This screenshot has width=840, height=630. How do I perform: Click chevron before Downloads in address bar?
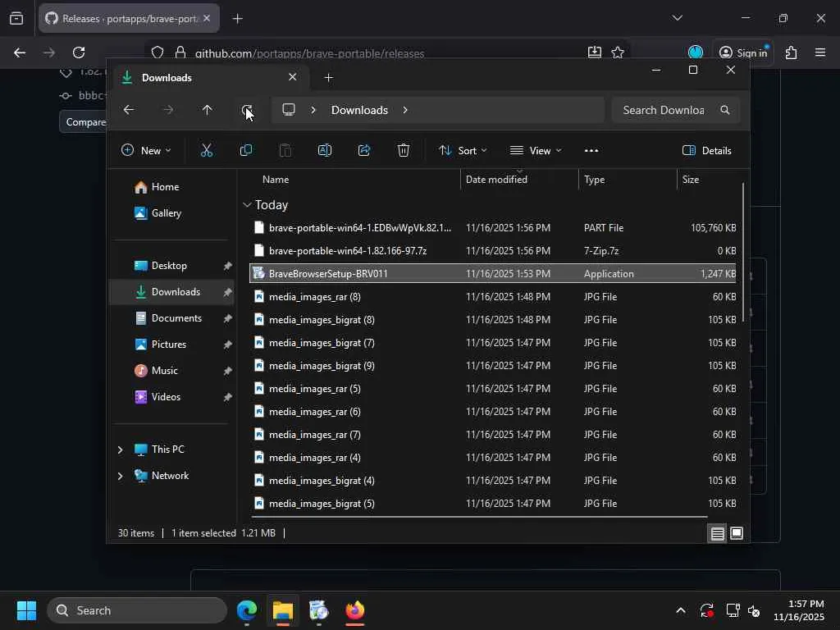[x=313, y=110]
